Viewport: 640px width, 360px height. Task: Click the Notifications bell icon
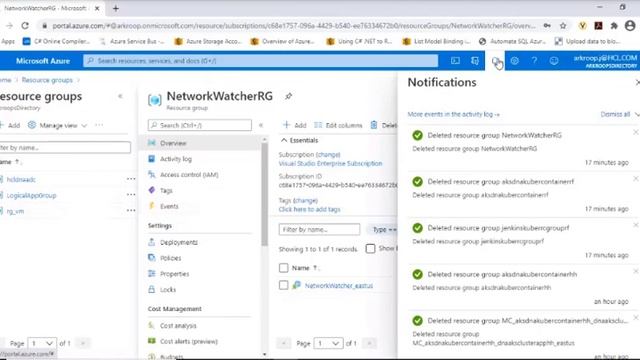pyautogui.click(x=495, y=61)
